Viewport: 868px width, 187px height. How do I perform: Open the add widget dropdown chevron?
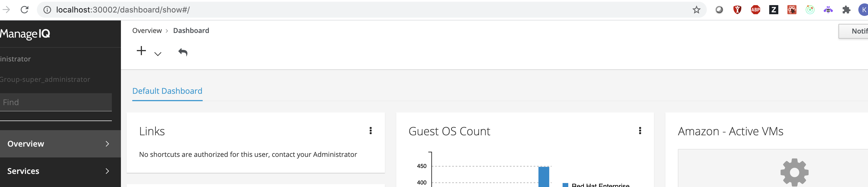tap(158, 54)
